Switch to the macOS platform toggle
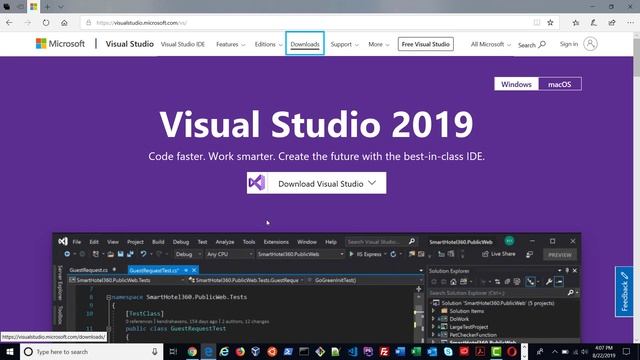The width and height of the screenshot is (640, 360). coord(560,84)
